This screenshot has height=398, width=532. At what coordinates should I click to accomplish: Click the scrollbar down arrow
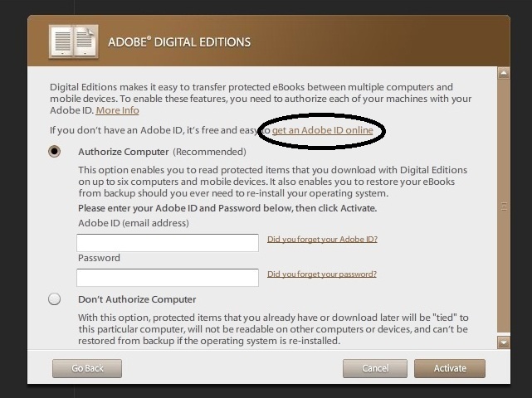point(504,342)
